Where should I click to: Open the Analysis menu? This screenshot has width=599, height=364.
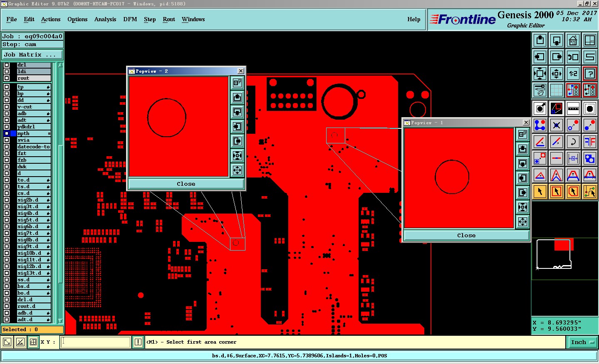pyautogui.click(x=105, y=20)
